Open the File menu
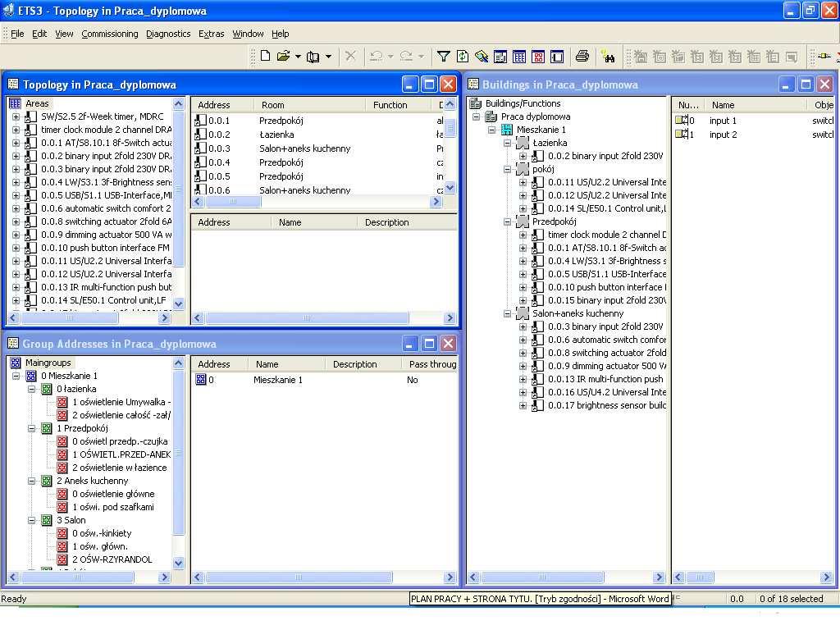Image resolution: width=840 pixels, height=630 pixels. [x=17, y=34]
